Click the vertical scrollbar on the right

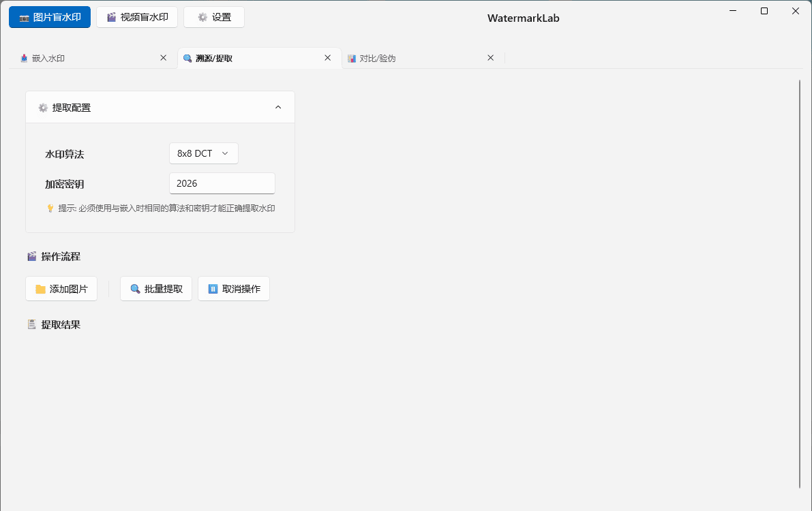[800, 283]
